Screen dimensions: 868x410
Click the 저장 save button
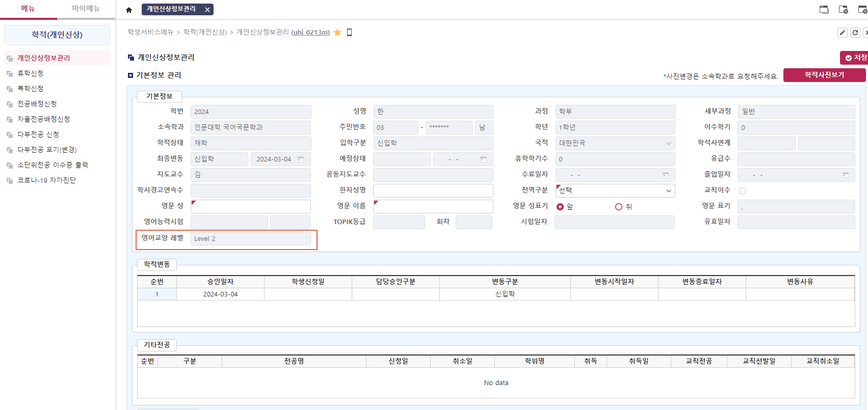tap(855, 58)
